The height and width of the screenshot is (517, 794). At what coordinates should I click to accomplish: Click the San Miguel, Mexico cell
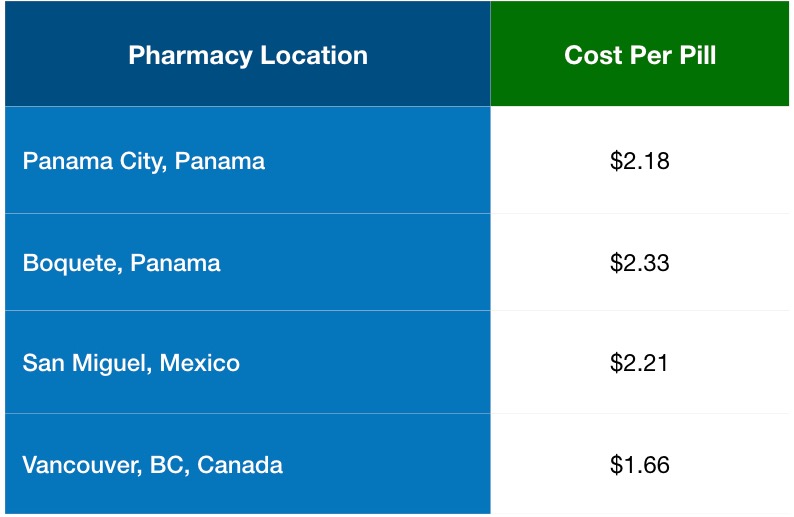[x=131, y=362]
